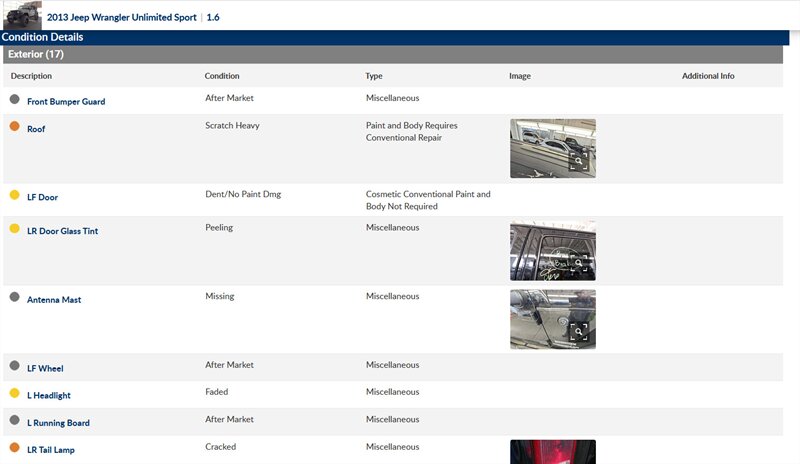Screen dimensions: 800x464
Task: Open the LR Tail Lamp cracked photo
Action: coord(552,452)
